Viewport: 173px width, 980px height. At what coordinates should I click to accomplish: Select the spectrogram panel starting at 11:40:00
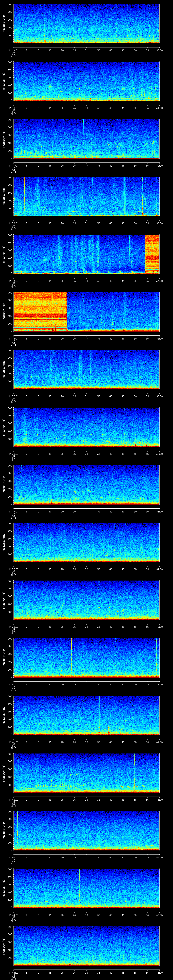click(x=86, y=657)
